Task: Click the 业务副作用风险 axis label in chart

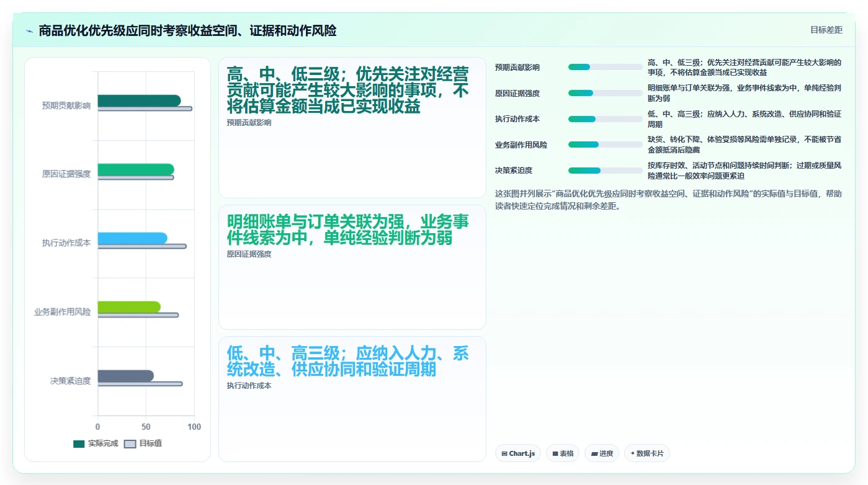Action: coord(62,312)
